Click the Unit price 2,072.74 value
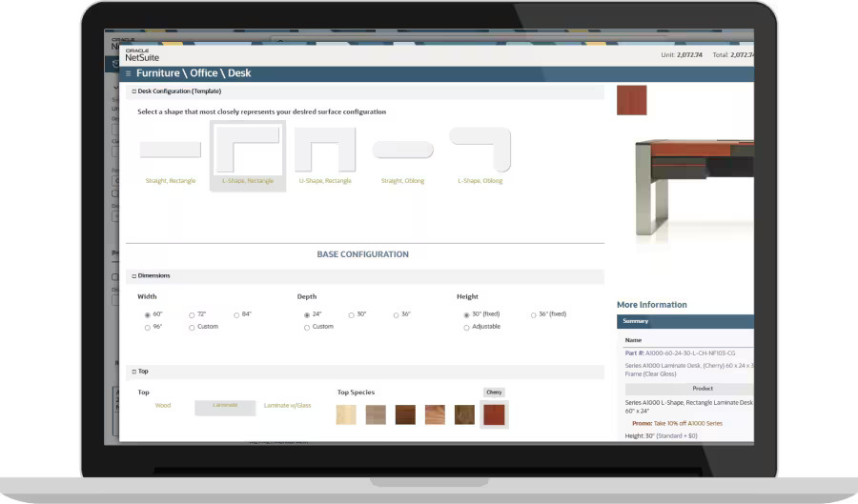This screenshot has width=858, height=504. click(x=689, y=55)
